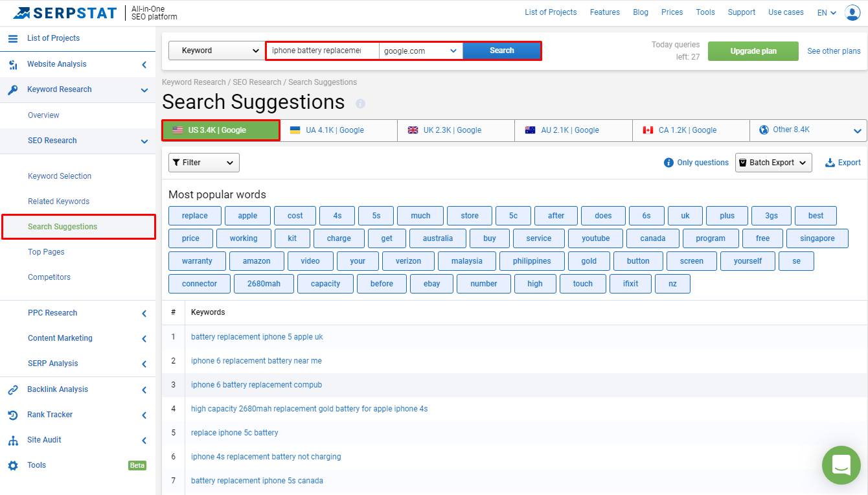The width and height of the screenshot is (868, 495).
Task: Click the Tools gear icon
Action: [x=13, y=465]
